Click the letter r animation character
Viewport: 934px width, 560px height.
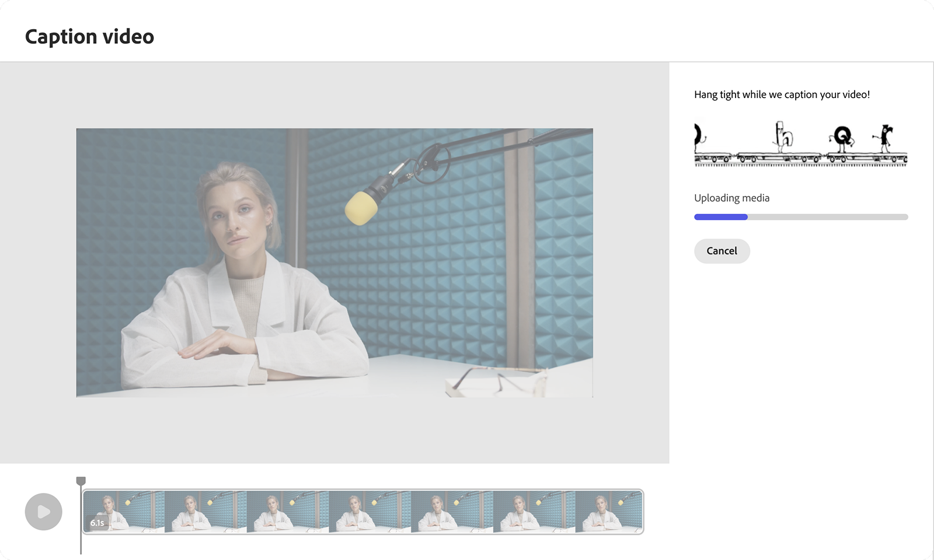pos(886,137)
